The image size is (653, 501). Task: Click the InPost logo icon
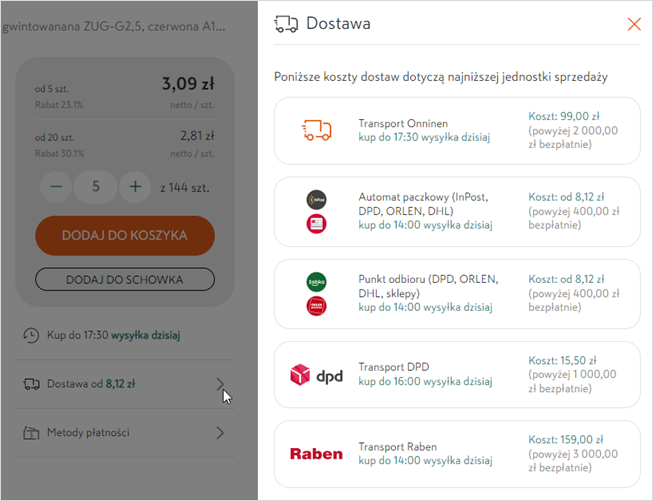317,200
